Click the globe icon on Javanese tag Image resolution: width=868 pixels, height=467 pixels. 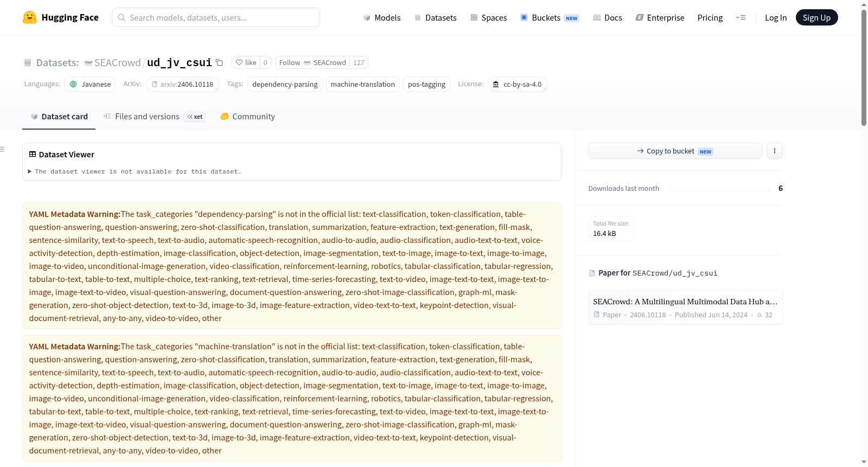pyautogui.click(x=73, y=84)
